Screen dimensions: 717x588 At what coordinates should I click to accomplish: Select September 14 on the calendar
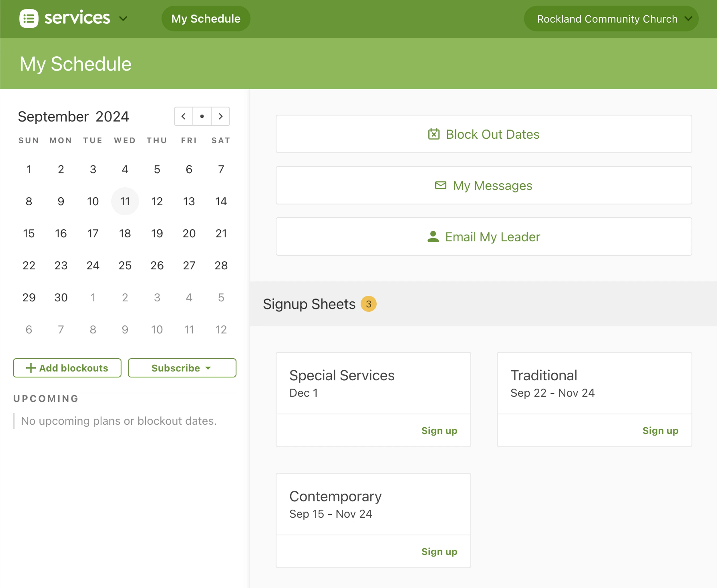pos(221,201)
